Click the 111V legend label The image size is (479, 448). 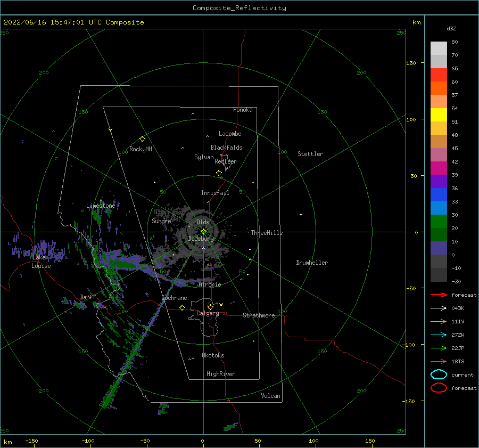tap(458, 321)
